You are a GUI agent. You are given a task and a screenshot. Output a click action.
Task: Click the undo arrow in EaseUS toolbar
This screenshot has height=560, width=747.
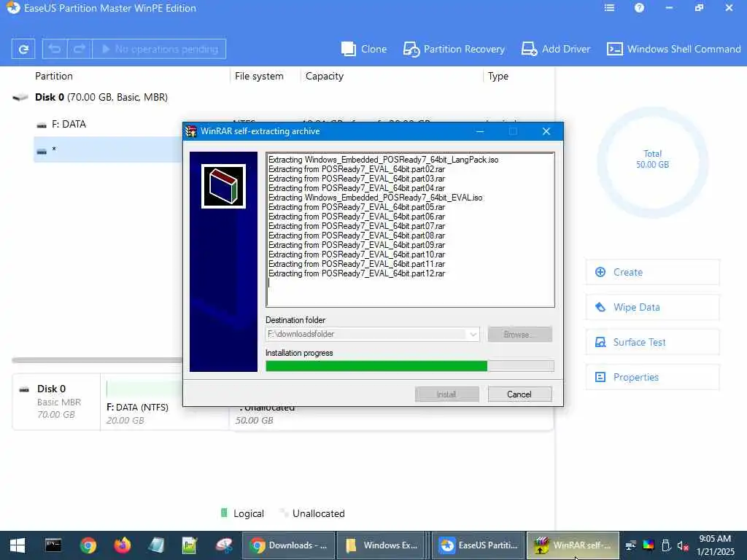(x=55, y=49)
